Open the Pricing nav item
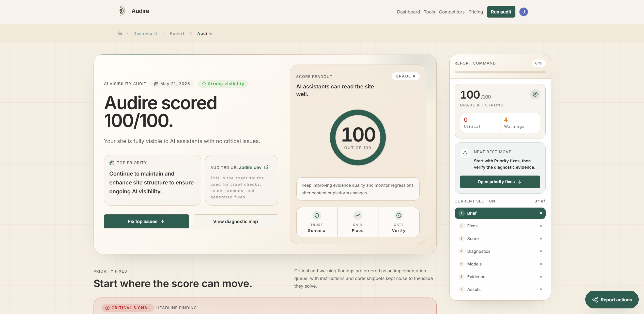The width and height of the screenshot is (644, 314). coord(476,12)
